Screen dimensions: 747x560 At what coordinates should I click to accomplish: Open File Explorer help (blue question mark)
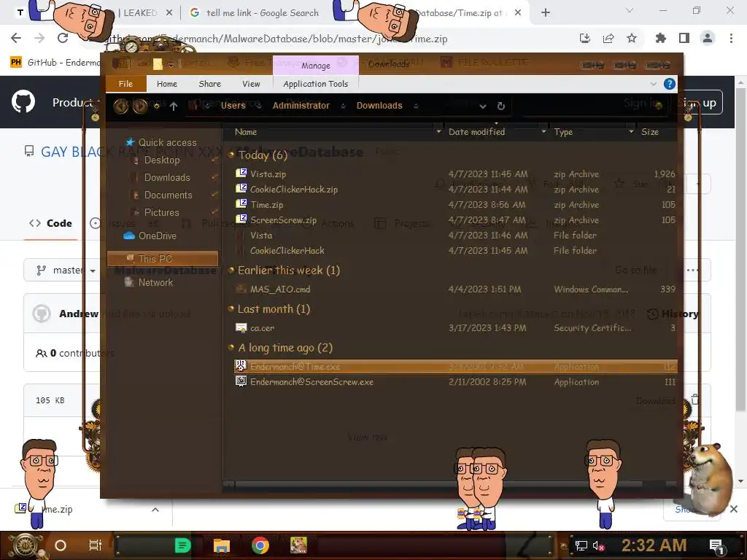[670, 84]
